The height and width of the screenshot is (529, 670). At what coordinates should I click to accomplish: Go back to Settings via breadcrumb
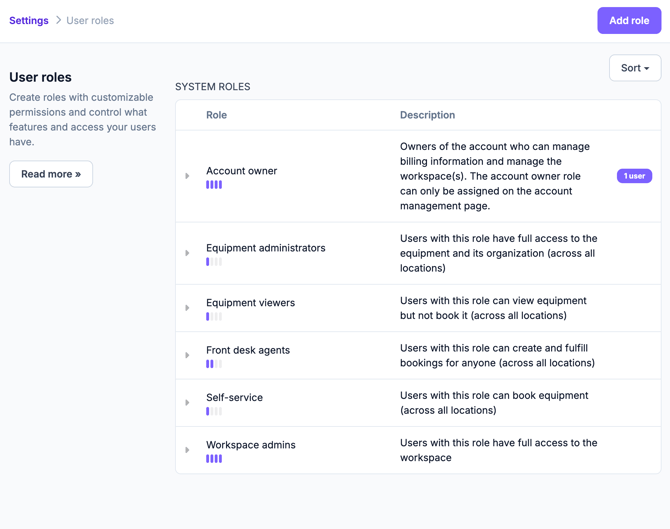coord(29,20)
